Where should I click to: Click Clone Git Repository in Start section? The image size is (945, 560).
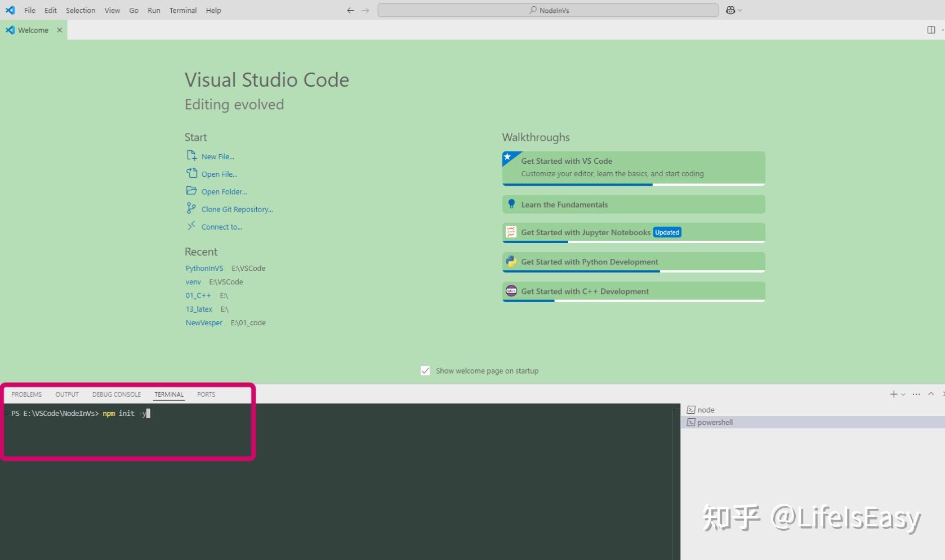[237, 209]
